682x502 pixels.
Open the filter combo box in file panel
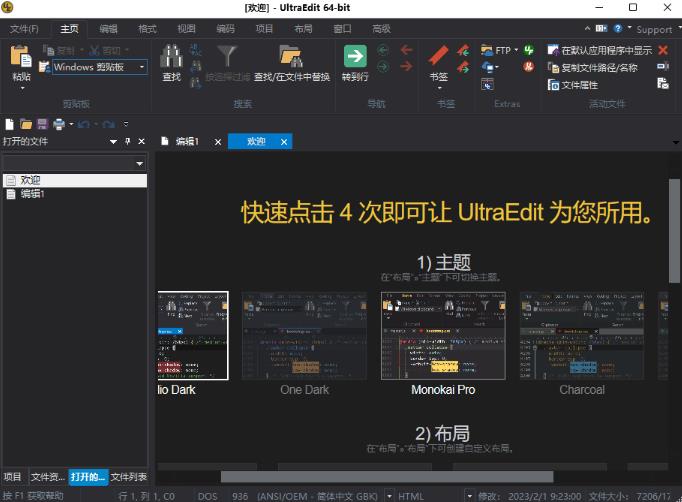[x=140, y=164]
